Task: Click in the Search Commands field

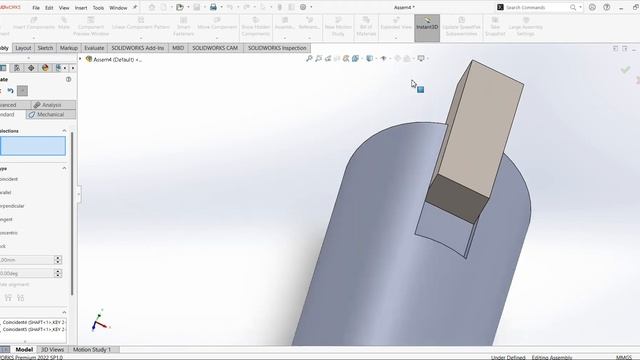Action: (537, 7)
